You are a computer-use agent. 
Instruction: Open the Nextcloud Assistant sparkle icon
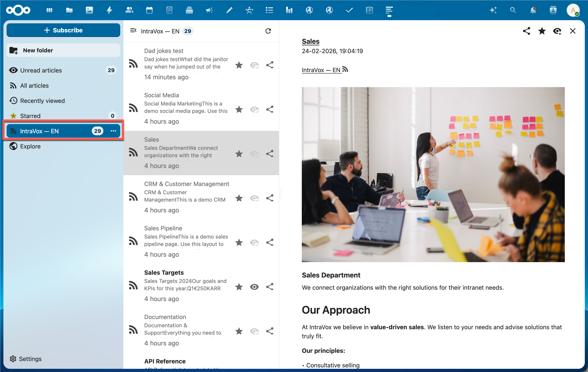pos(493,10)
